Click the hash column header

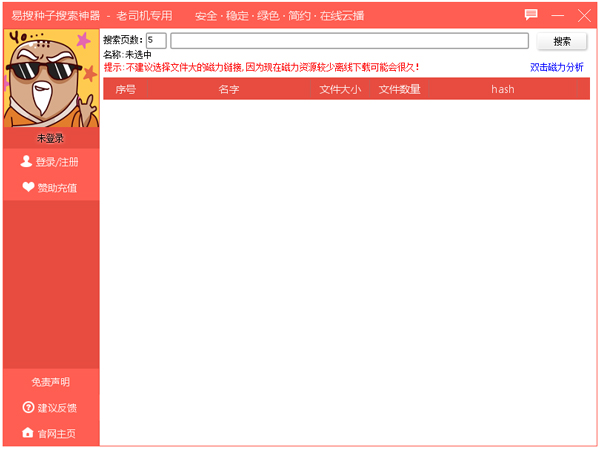coord(502,89)
